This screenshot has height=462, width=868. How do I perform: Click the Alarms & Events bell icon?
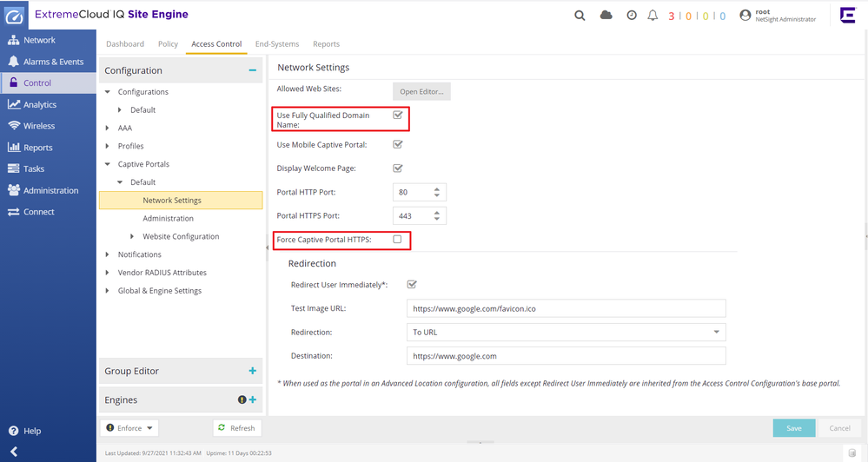click(14, 62)
